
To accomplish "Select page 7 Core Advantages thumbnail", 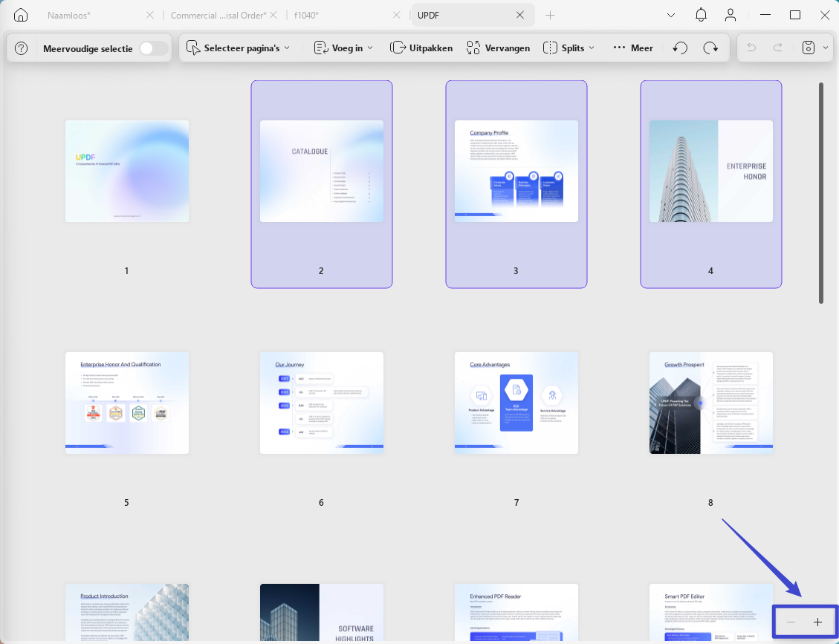I will (x=516, y=403).
